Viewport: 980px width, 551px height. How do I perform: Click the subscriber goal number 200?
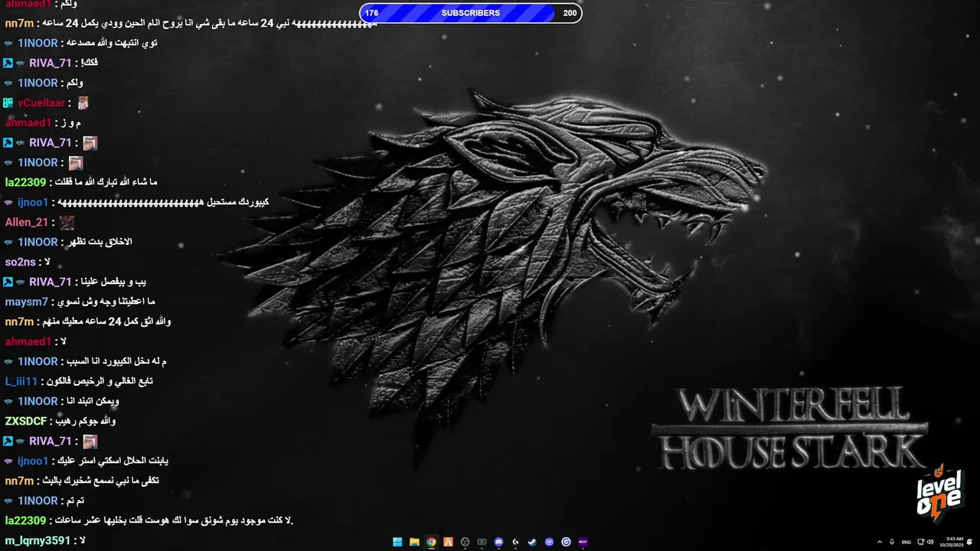(570, 13)
